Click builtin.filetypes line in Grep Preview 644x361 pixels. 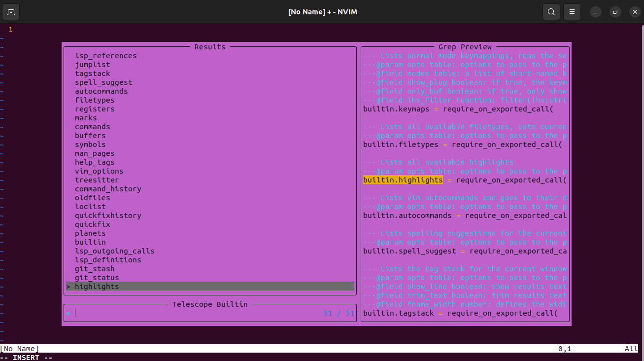(463, 144)
